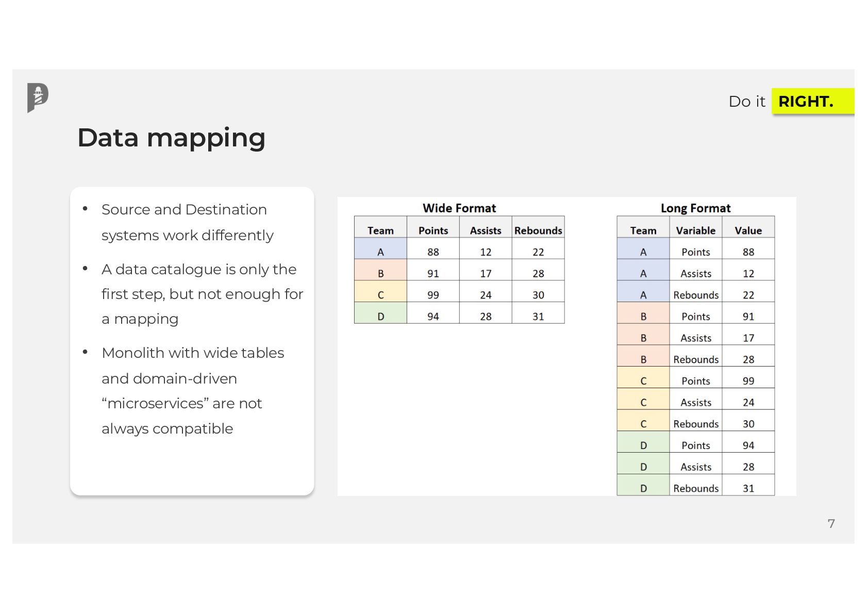Click orange Team B cell in Wide Format table
This screenshot has width=868, height=614.
click(380, 274)
